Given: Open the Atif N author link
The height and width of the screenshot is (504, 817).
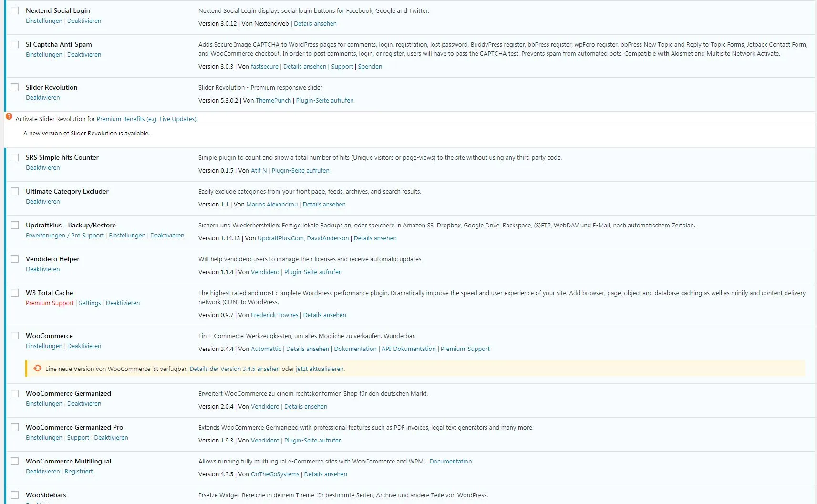Looking at the screenshot, I should pyautogui.click(x=259, y=171).
